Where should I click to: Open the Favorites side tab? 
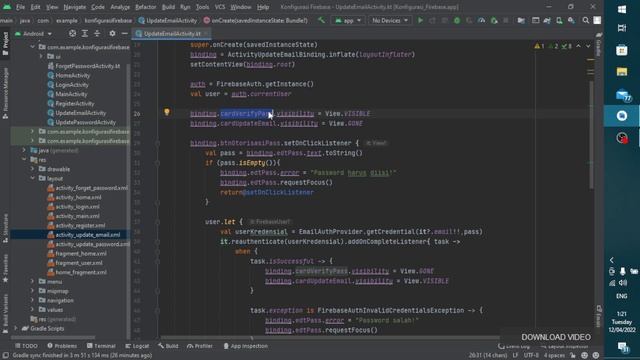5,269
